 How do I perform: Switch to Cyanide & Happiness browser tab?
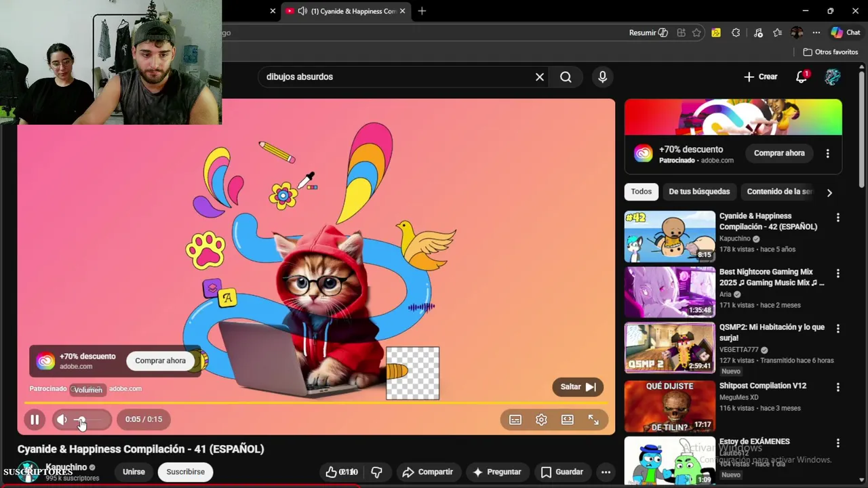click(x=346, y=11)
